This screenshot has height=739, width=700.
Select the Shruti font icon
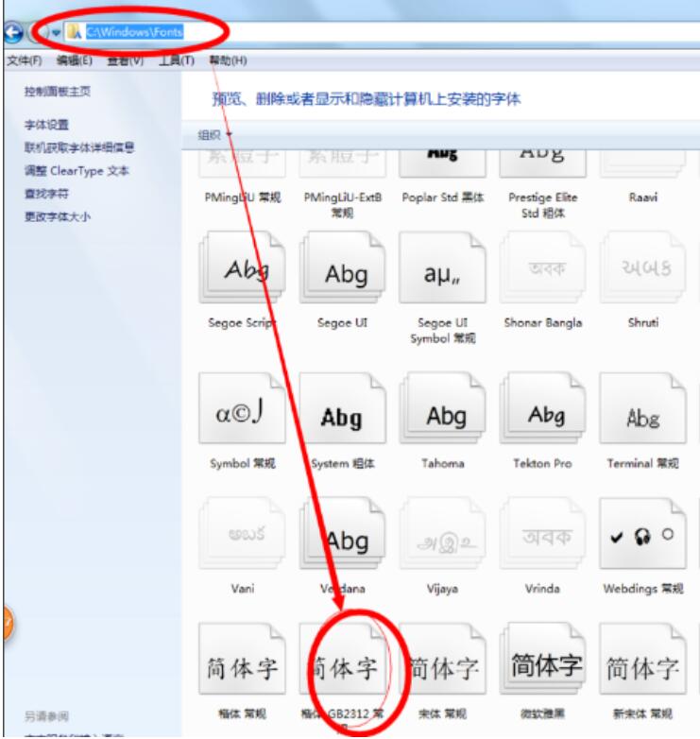pos(642,267)
